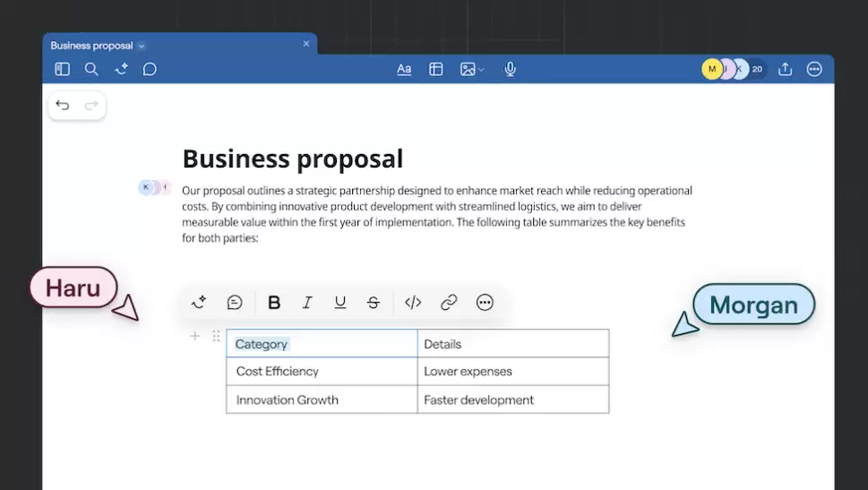Undo the last action
The width and height of the screenshot is (868, 490).
pos(63,106)
